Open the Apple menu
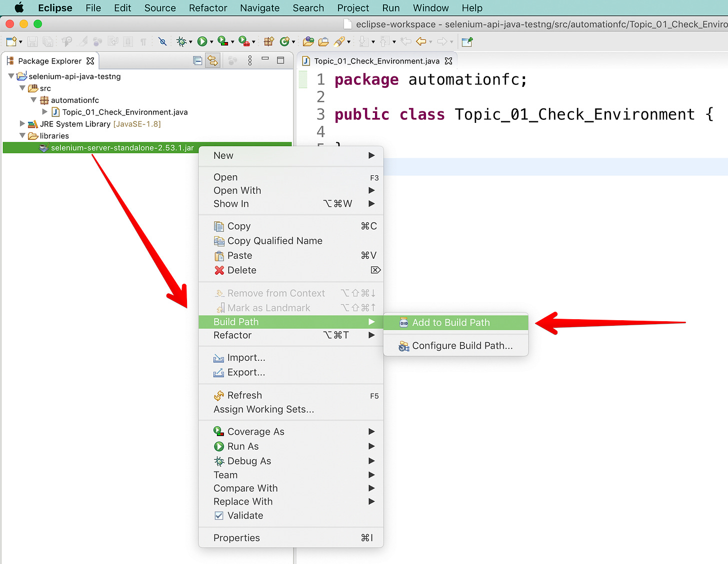728x564 pixels. pos(19,8)
